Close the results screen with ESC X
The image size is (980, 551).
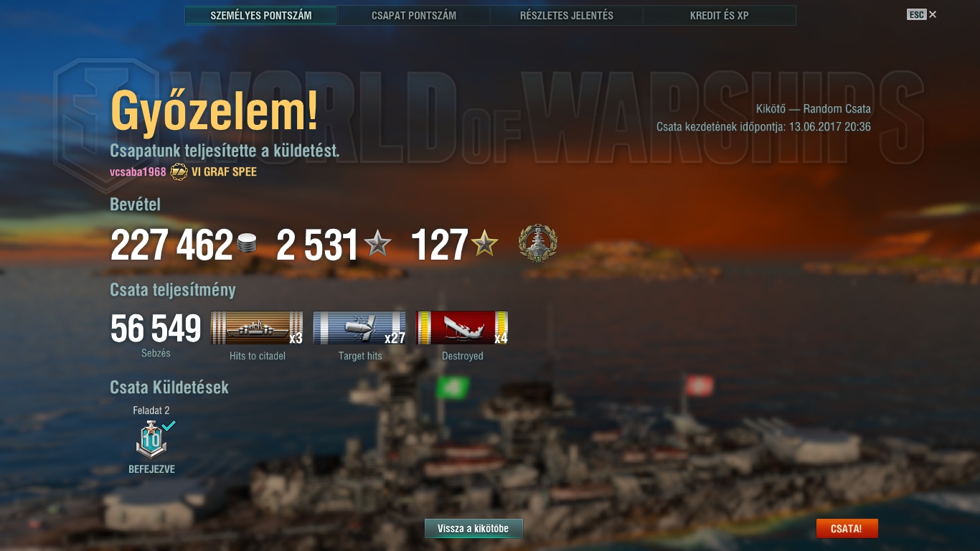coord(922,14)
